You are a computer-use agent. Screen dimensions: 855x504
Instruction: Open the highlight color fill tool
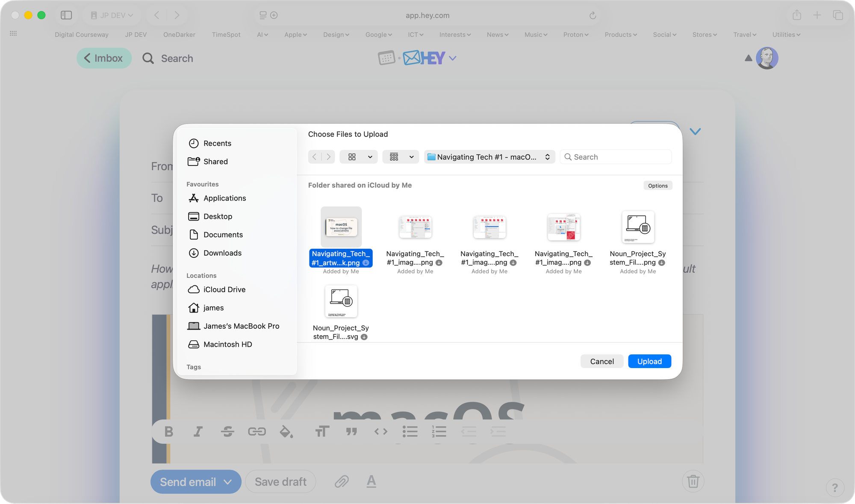tap(286, 432)
